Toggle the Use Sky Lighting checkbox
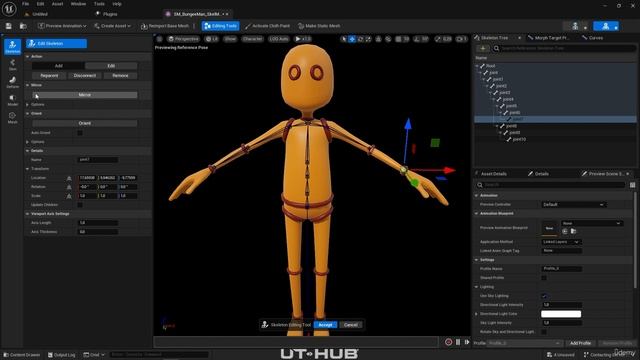Screen dimensions: 640x360 pos(544,296)
